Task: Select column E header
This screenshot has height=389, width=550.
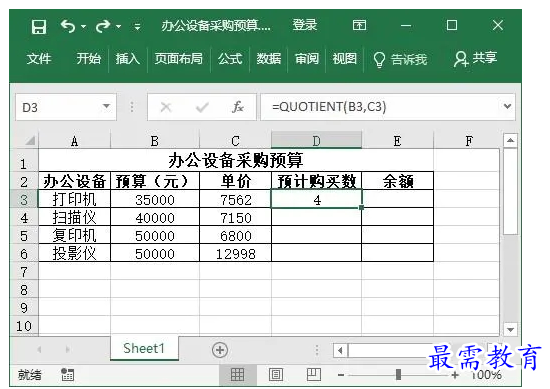Action: pyautogui.click(x=397, y=141)
